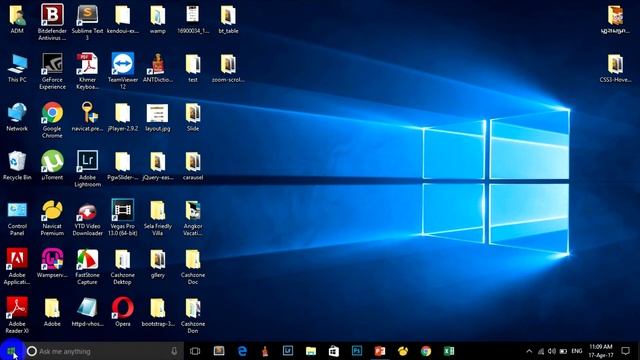This screenshot has width=640, height=360.
Task: Select the Cashzone Doc folder
Action: 193,266
